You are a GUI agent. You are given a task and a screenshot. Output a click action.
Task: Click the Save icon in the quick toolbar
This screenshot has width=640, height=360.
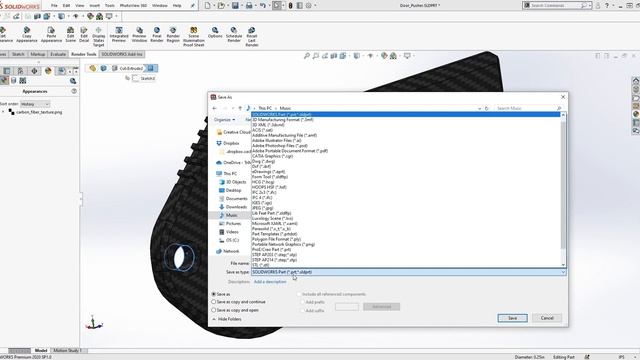(235, 6)
